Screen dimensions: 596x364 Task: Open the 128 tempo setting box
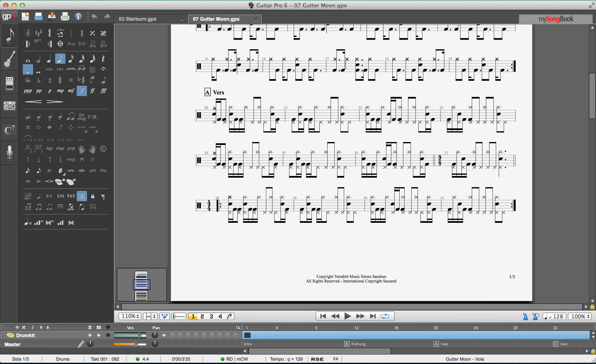click(554, 316)
